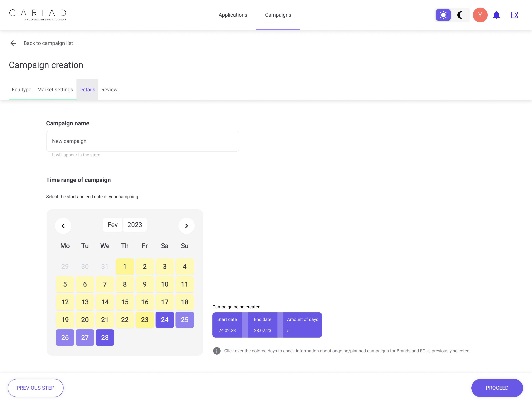532x403 pixels.
Task: Select day 4 in the calendar
Action: [185, 267]
